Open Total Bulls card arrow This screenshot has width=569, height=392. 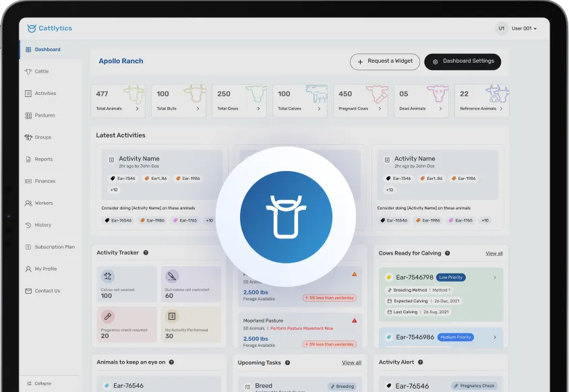point(198,108)
